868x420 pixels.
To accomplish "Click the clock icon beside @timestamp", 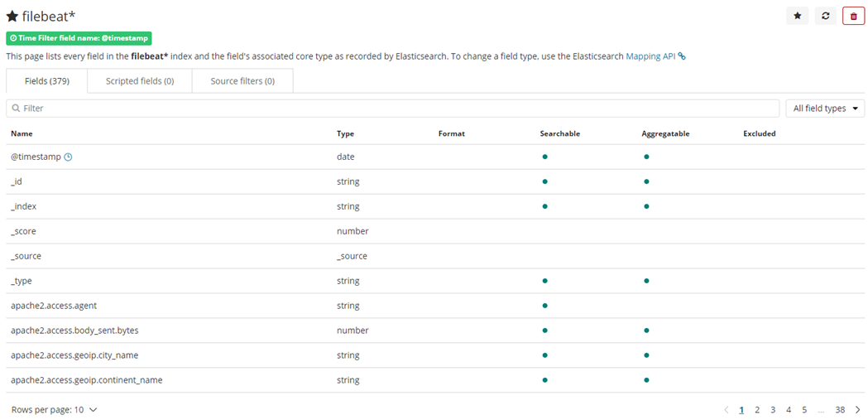I will click(68, 157).
